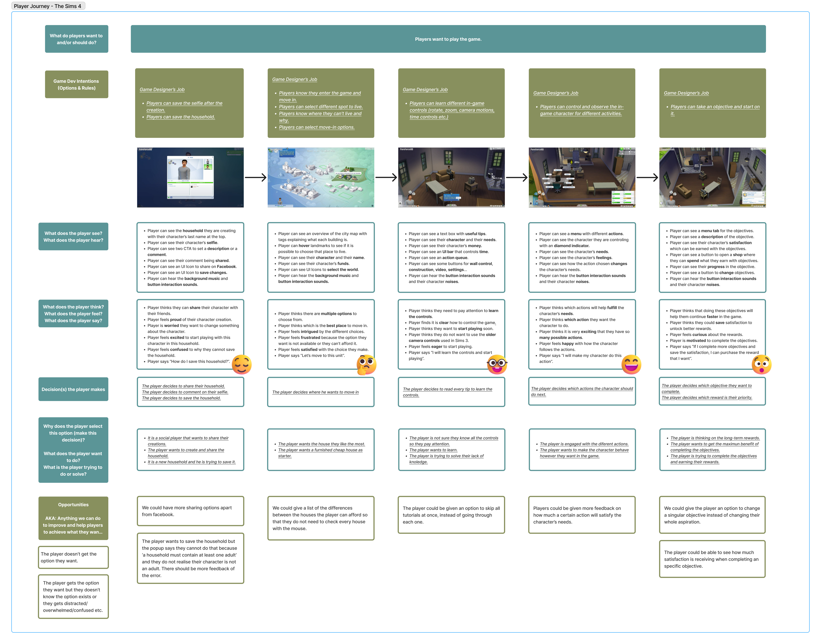Click the thinking face emoji sticker
The height and width of the screenshot is (644, 821).
point(366,364)
